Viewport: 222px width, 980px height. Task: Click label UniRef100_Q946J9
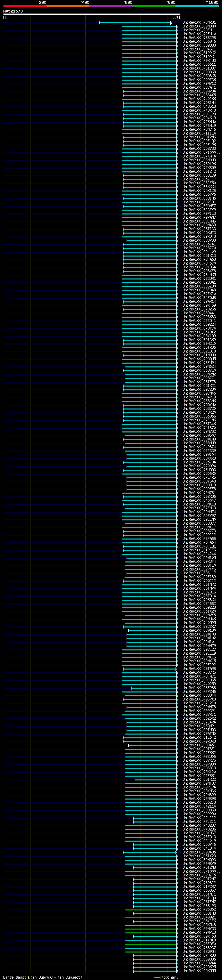(x=199, y=118)
